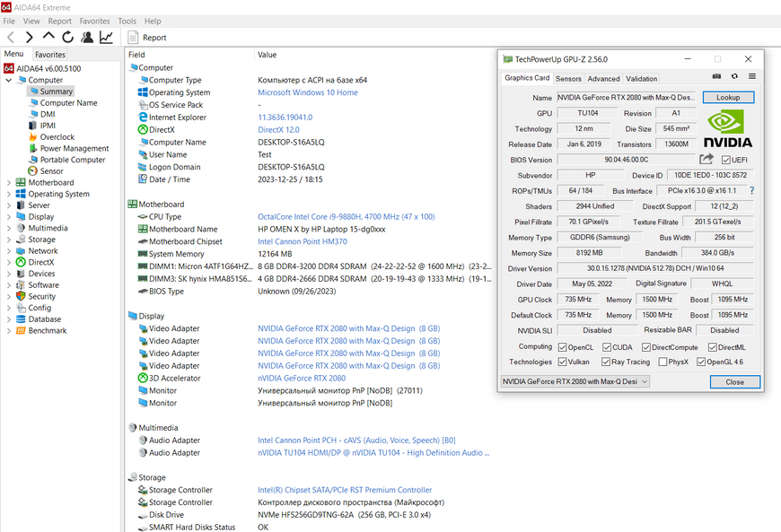
Task: Go back with the left arrow in AIDA64 toolbar
Action: click(x=11, y=38)
